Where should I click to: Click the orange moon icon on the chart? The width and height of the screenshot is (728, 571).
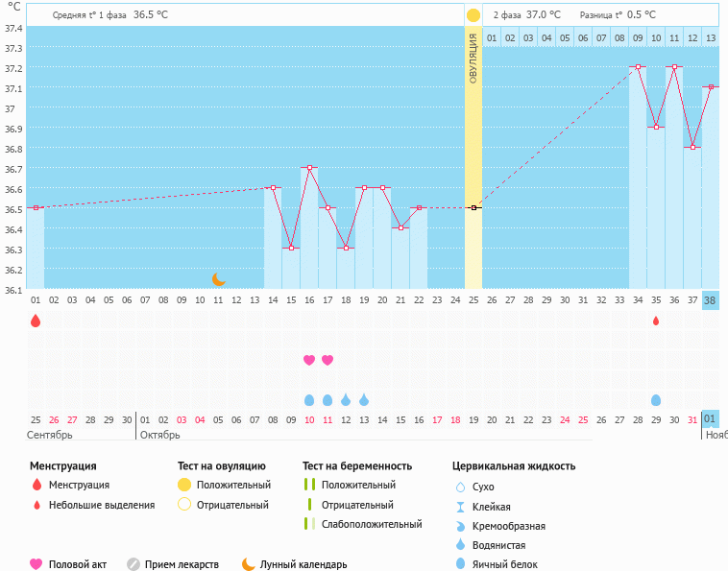(x=219, y=279)
